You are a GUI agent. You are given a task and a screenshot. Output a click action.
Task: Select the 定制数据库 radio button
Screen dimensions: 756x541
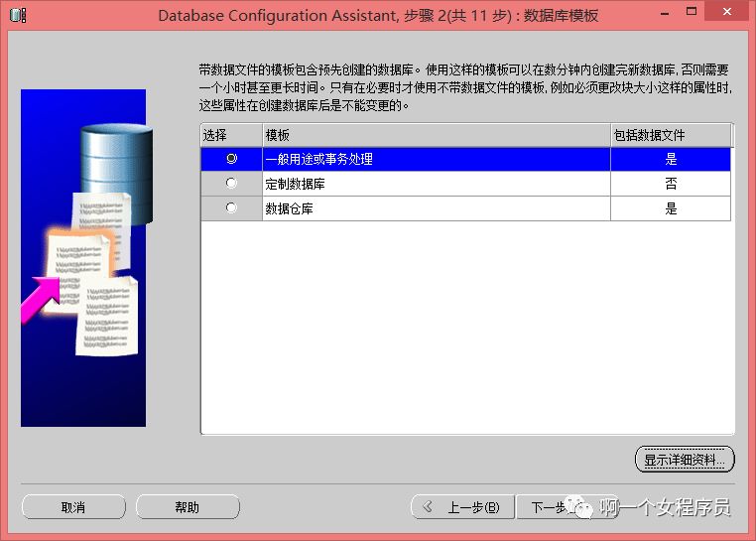click(x=231, y=184)
